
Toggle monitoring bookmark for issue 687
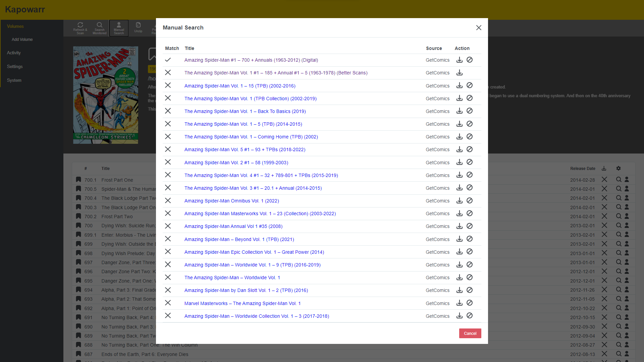click(78, 354)
